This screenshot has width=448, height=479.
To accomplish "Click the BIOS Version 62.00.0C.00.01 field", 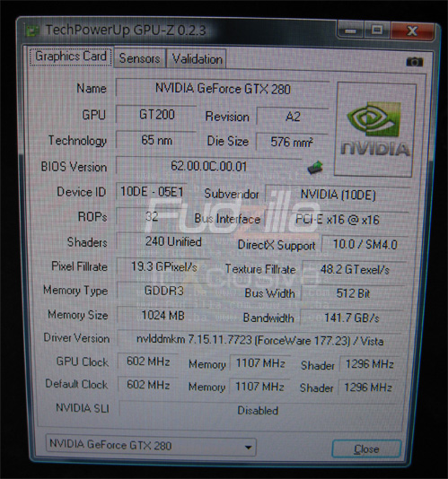I will click(208, 167).
